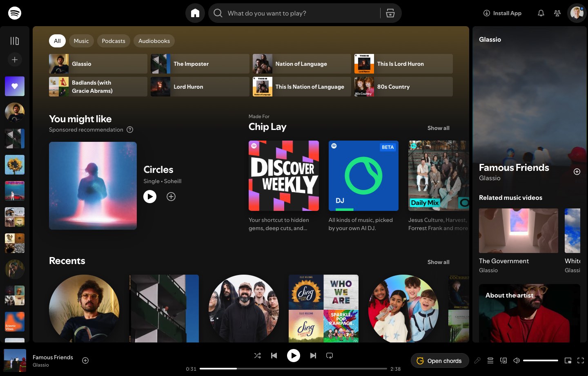Add Circles to your library
Viewport: 588px width, 376px height.
(x=171, y=197)
